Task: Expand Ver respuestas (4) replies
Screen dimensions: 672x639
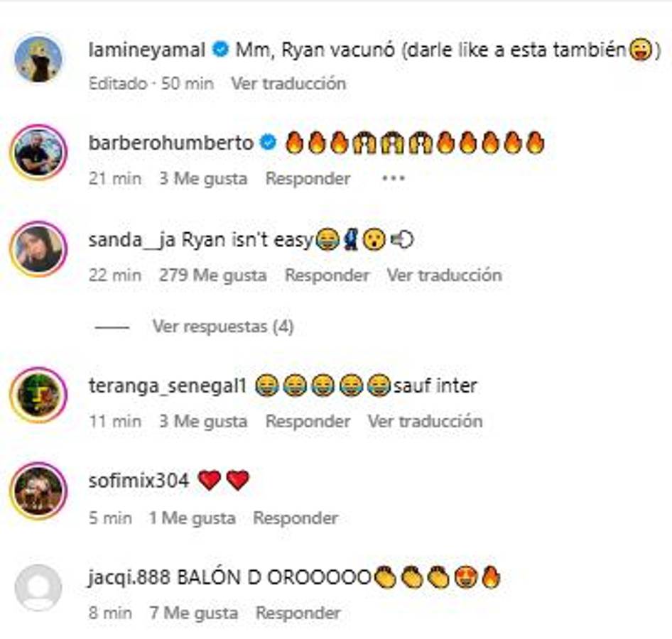Action: click(x=223, y=327)
